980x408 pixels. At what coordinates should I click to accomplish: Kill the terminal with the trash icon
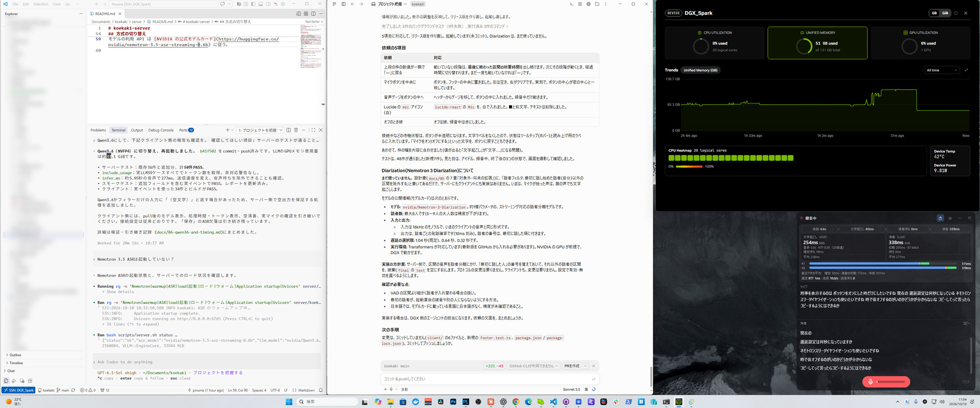coord(296,130)
